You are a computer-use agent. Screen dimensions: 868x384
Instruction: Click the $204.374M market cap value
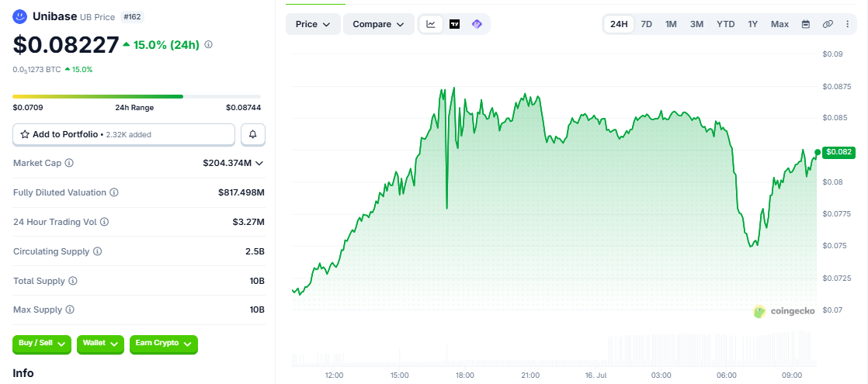[x=227, y=163]
